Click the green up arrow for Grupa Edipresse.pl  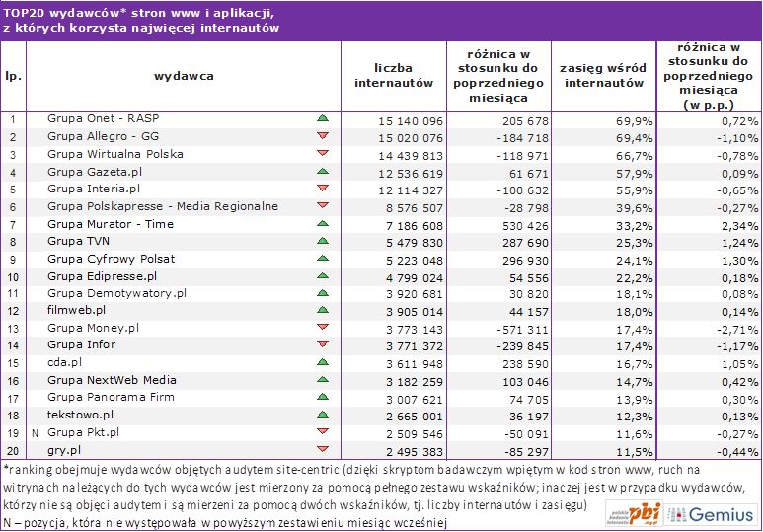click(323, 276)
